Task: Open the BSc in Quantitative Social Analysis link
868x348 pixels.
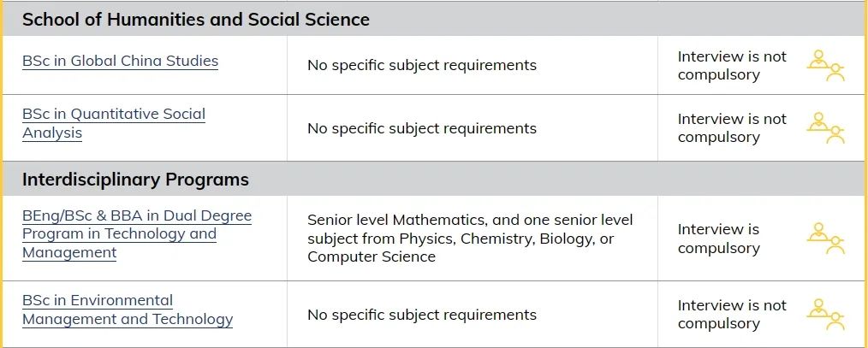Action: (x=114, y=123)
